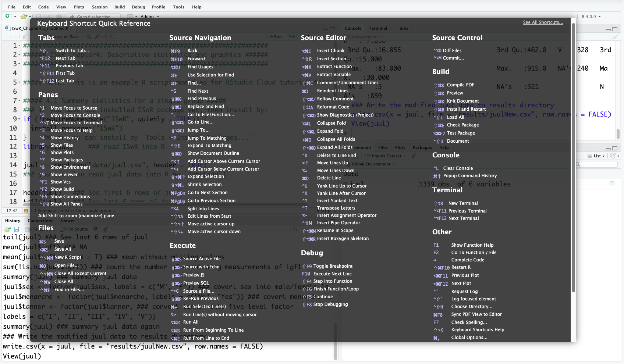Save the history using the save icon
Viewport: 624px width, 364px height.
click(x=16, y=229)
